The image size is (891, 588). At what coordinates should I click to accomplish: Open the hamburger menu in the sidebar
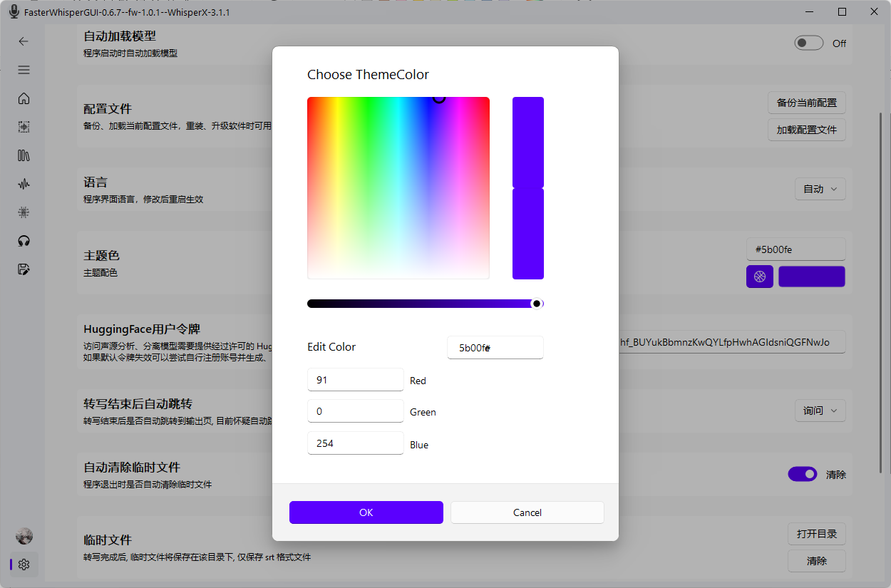24,70
